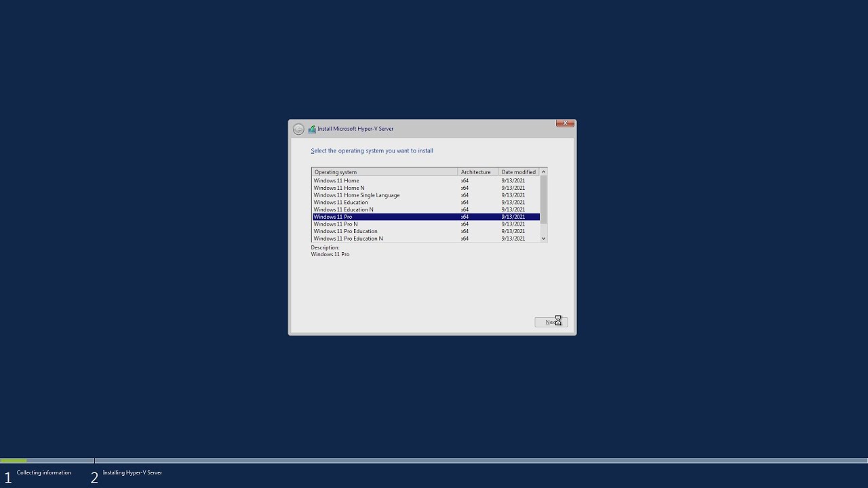Select Windows 11 Home Single Language
The width and height of the screenshot is (868, 488).
[426, 195]
